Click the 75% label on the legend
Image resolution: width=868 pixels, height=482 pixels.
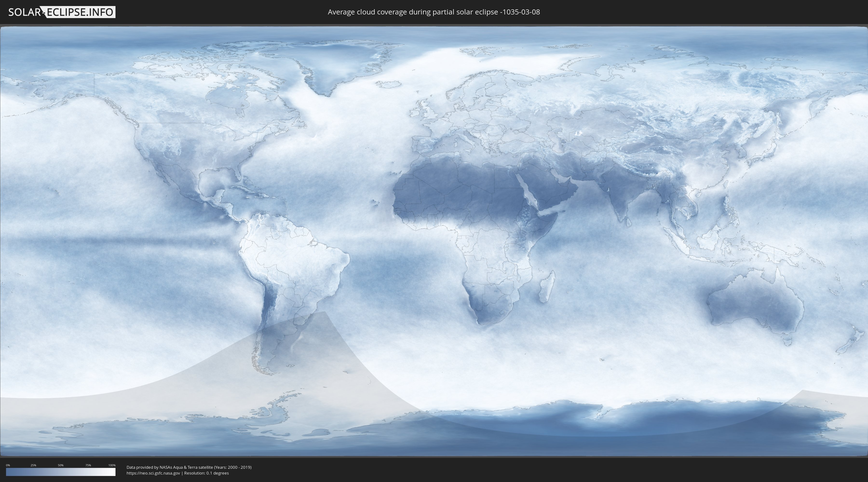pyautogui.click(x=88, y=465)
